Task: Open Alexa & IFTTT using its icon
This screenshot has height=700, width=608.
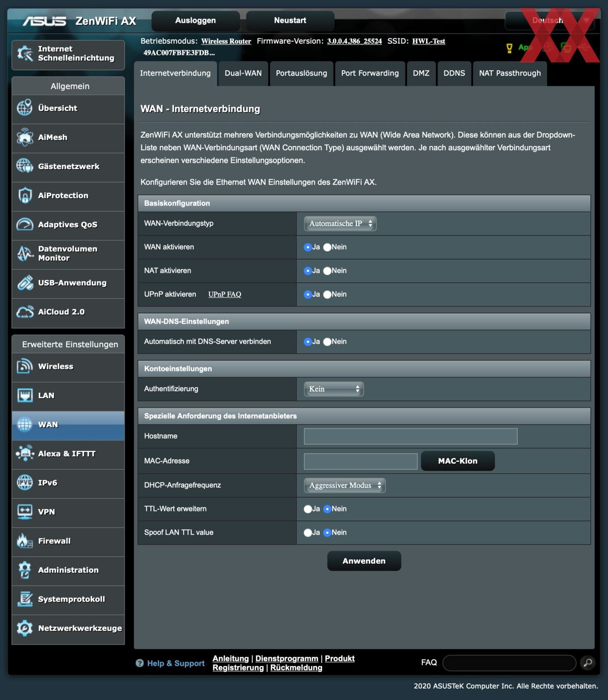Action: (x=25, y=454)
